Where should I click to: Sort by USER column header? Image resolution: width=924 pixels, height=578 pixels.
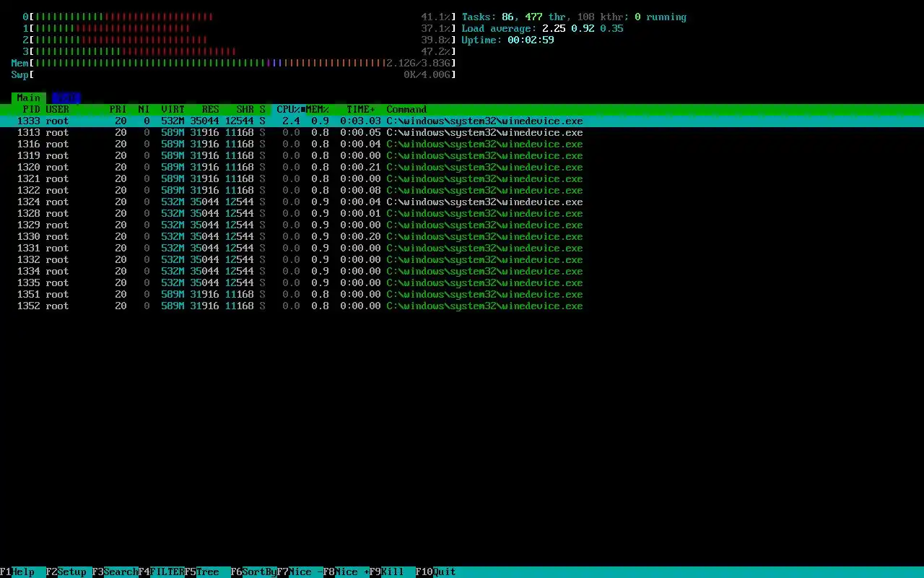click(x=58, y=109)
